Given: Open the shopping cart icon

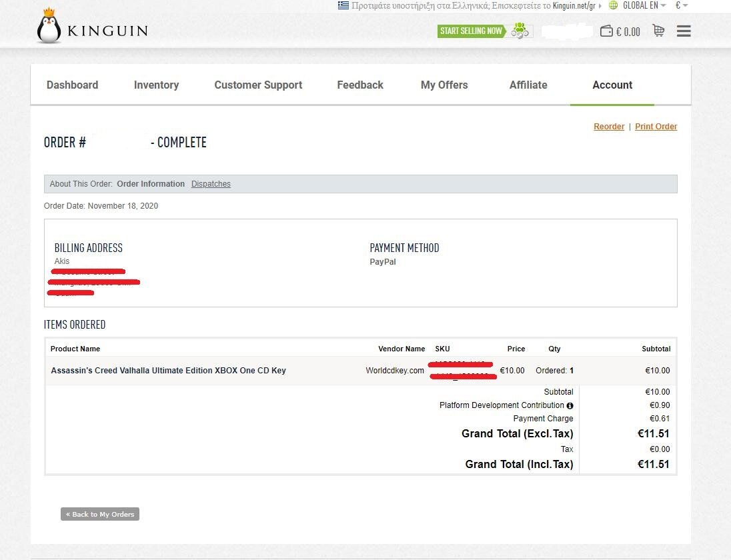Looking at the screenshot, I should coord(658,31).
